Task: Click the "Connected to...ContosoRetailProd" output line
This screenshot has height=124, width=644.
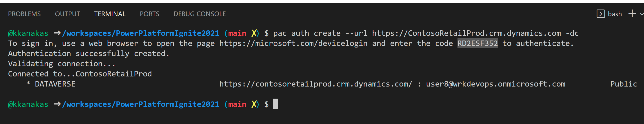Action: tap(80, 74)
